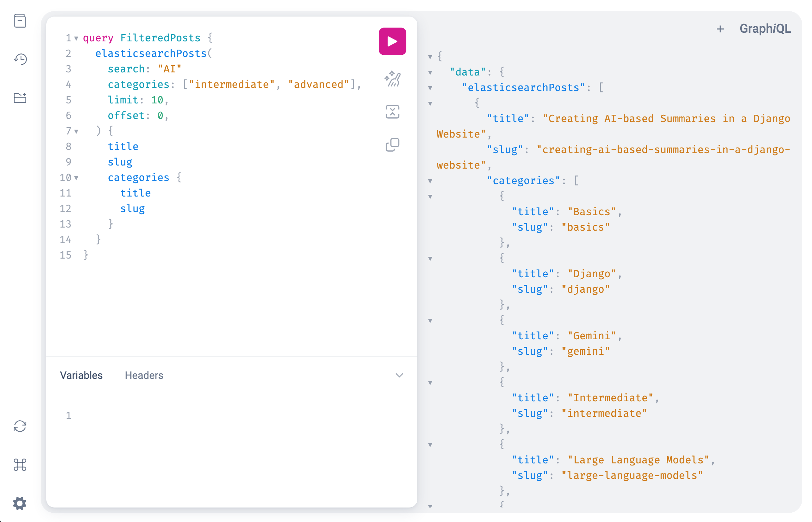Screen dimensions: 812x522
Task: Click the "gemini" slug value in the response
Action: pyautogui.click(x=586, y=351)
